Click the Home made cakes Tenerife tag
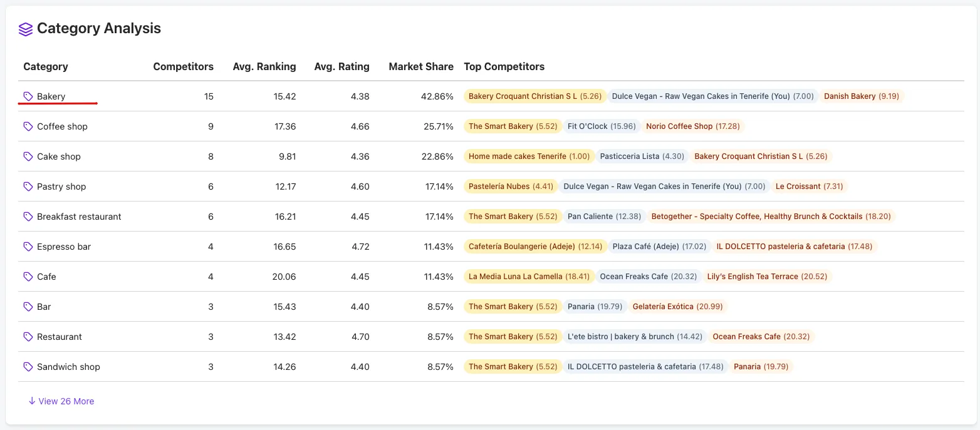 point(529,156)
